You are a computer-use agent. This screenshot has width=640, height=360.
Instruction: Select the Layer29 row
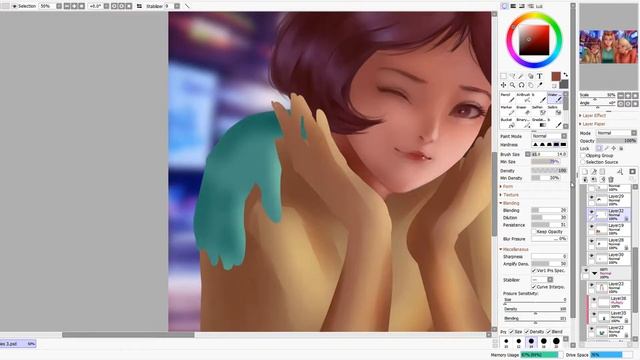[x=608, y=199]
